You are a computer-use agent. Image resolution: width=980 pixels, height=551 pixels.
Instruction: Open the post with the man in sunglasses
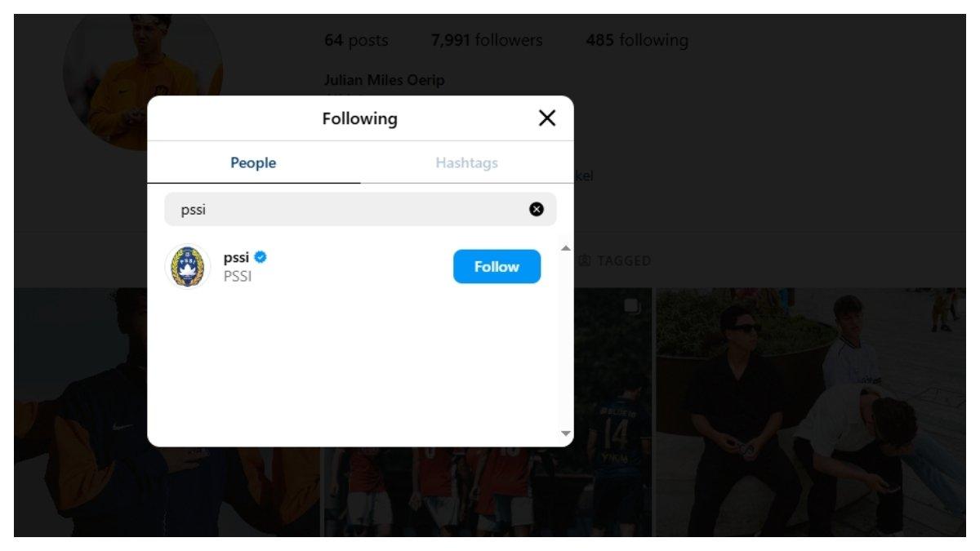pyautogui.click(x=809, y=412)
